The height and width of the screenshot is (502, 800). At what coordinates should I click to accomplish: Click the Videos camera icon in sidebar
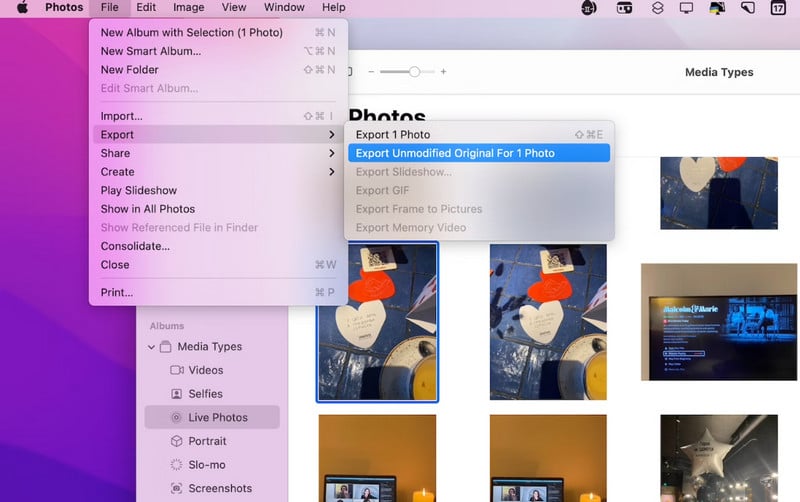point(177,370)
